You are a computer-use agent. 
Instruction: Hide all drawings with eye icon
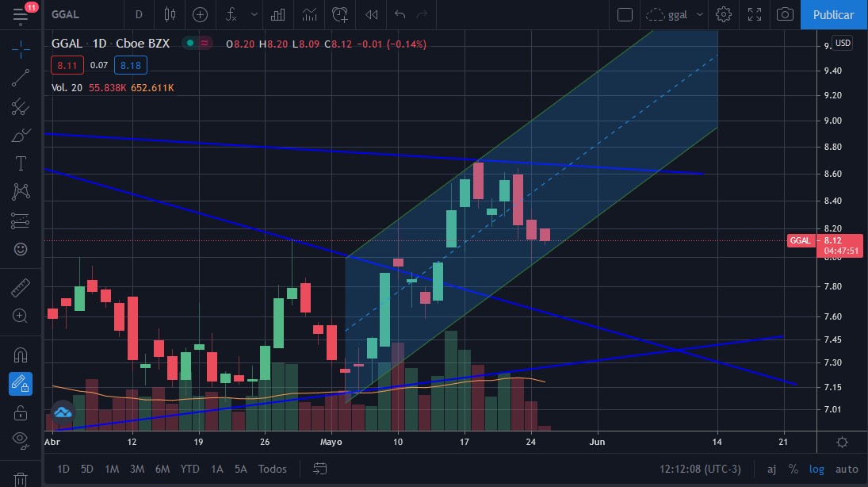click(x=21, y=440)
